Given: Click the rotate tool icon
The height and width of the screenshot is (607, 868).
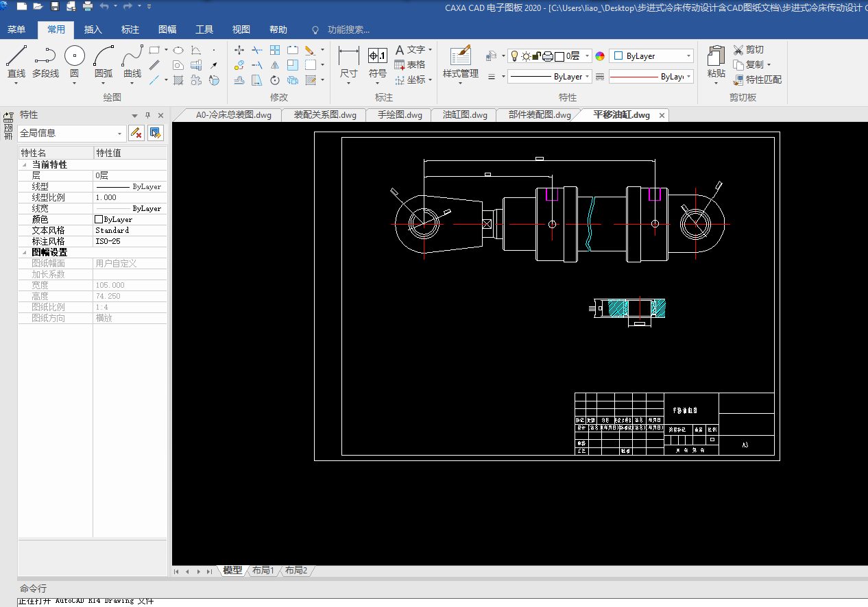Looking at the screenshot, I should (275, 80).
